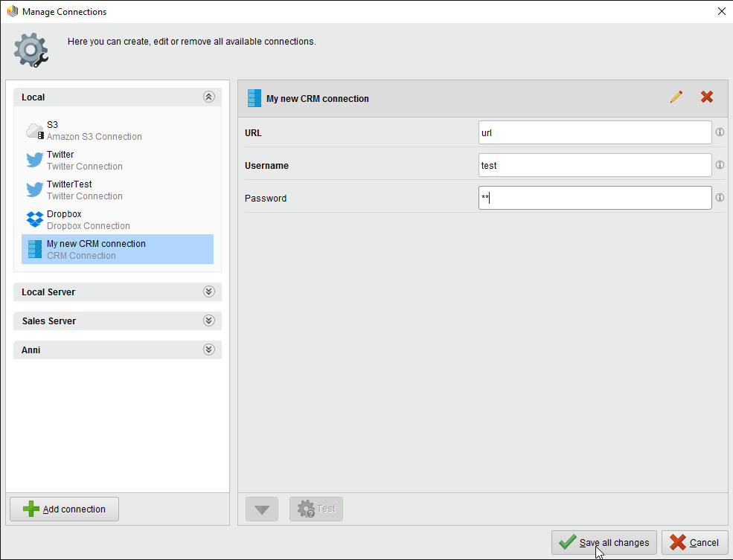The width and height of the screenshot is (733, 560).
Task: Click Save all changes button
Action: coord(604,543)
